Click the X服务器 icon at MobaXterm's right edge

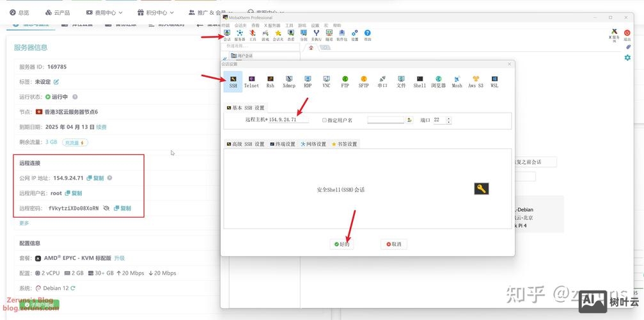[x=615, y=35]
